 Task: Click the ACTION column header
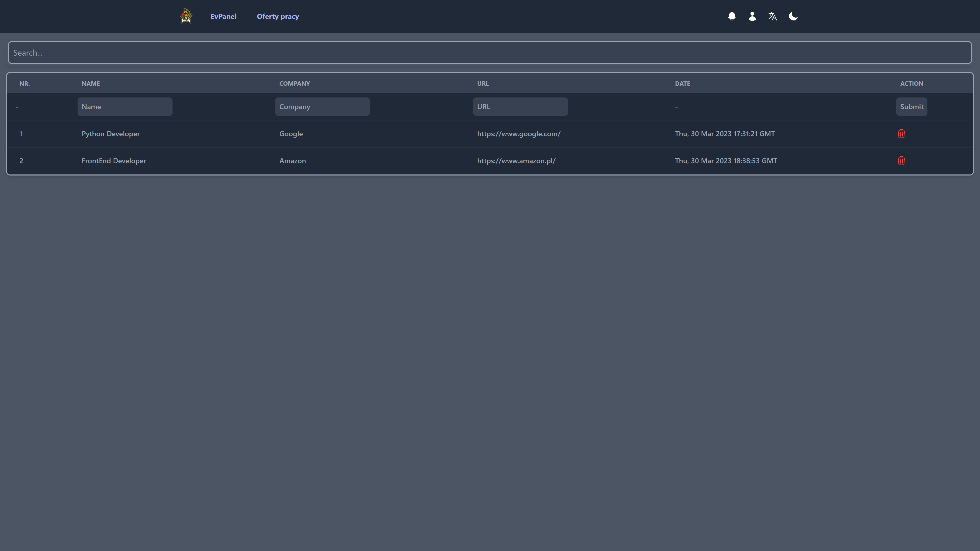point(912,84)
